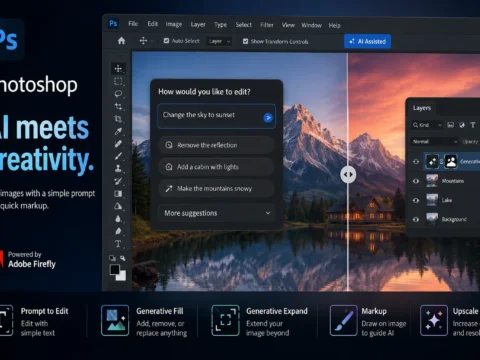The height and width of the screenshot is (360, 480).
Task: Select the Rectangular Marquee tool
Action: click(x=118, y=81)
